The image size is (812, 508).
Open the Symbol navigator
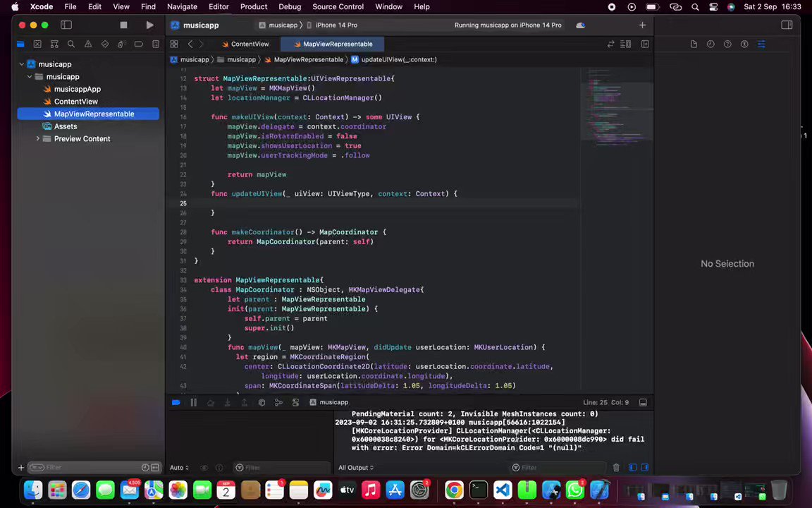[54, 44]
